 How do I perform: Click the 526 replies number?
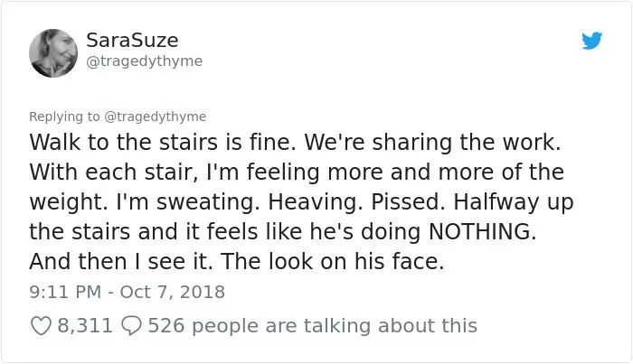[165, 326]
